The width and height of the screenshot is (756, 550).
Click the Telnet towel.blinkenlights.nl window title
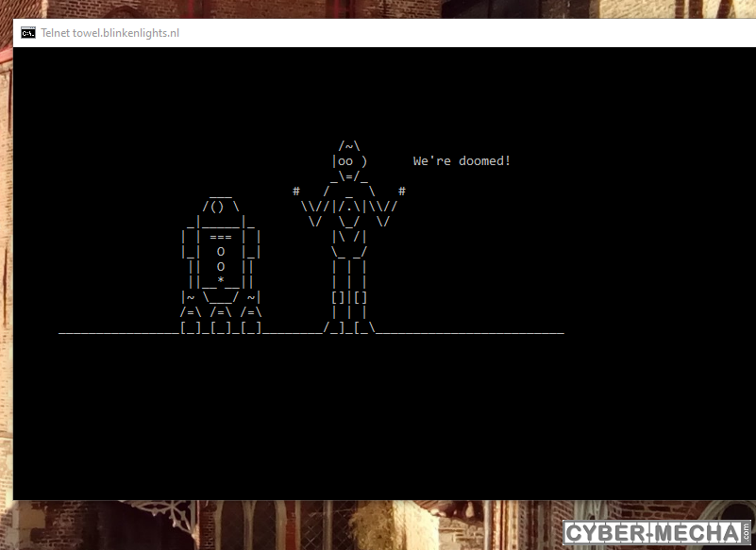[109, 33]
